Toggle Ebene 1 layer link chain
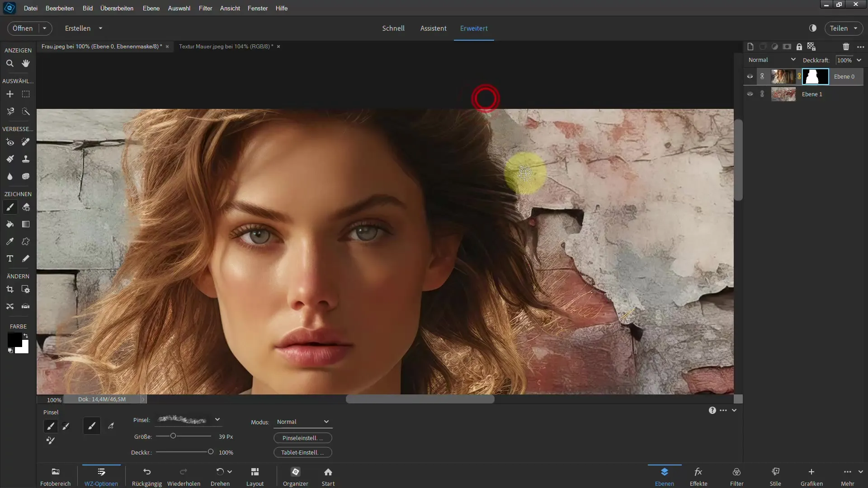This screenshot has height=488, width=868. pyautogui.click(x=762, y=94)
